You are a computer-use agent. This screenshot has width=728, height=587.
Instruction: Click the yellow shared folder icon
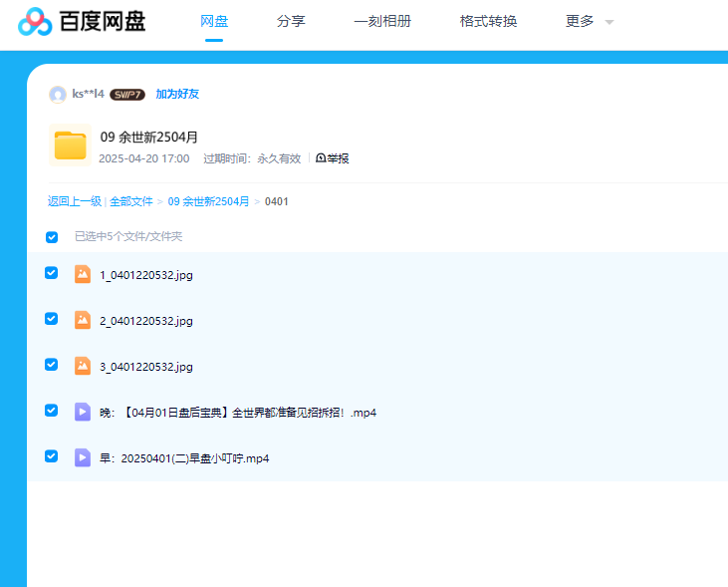click(70, 146)
